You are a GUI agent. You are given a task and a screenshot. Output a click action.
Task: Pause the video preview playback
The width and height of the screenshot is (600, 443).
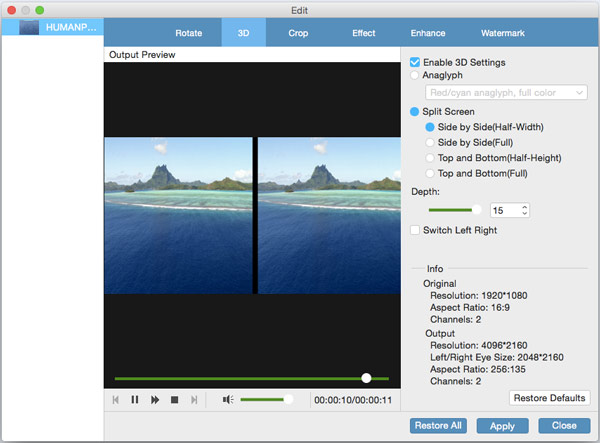135,400
